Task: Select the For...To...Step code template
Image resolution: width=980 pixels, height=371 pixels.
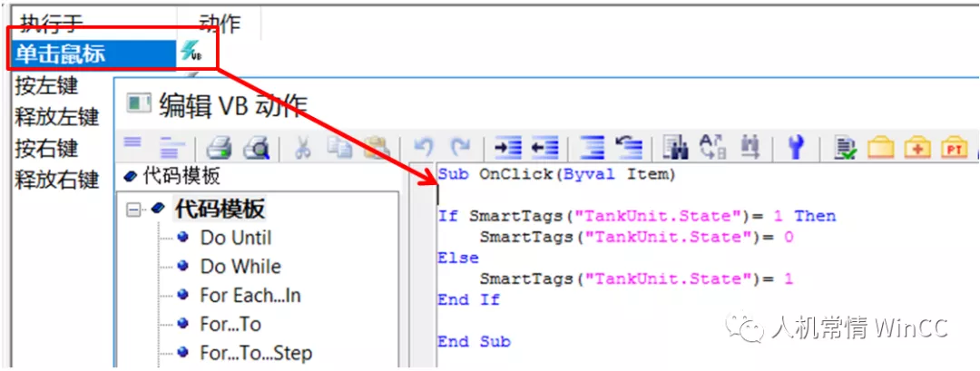Action: point(256,354)
